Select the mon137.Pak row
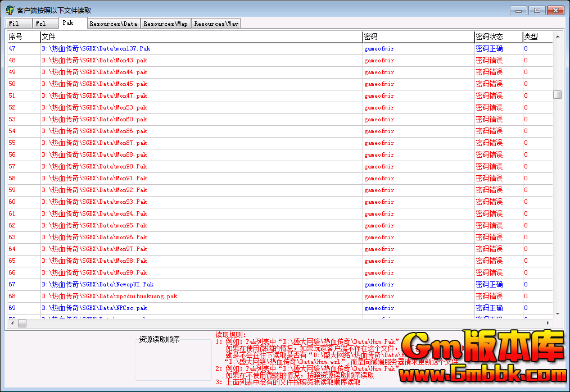570x392 pixels. [96, 48]
